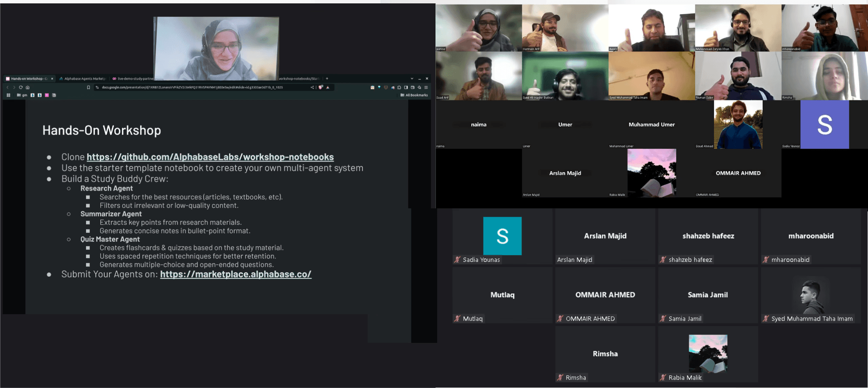Click muted mic icon beside Rabia Malik label
This screenshot has height=388, width=868.
pos(663,377)
